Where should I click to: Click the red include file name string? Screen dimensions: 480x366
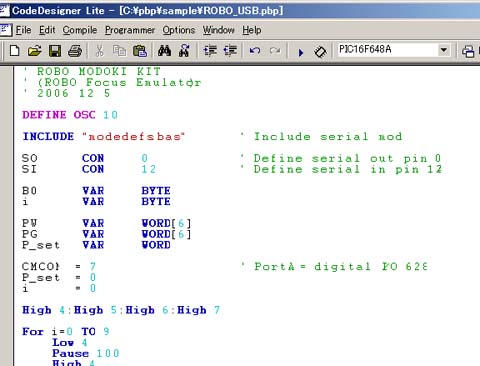tap(133, 137)
